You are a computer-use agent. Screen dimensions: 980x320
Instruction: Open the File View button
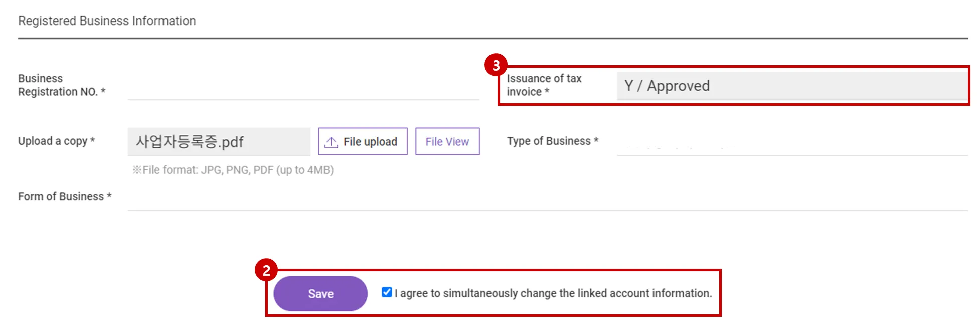click(447, 142)
